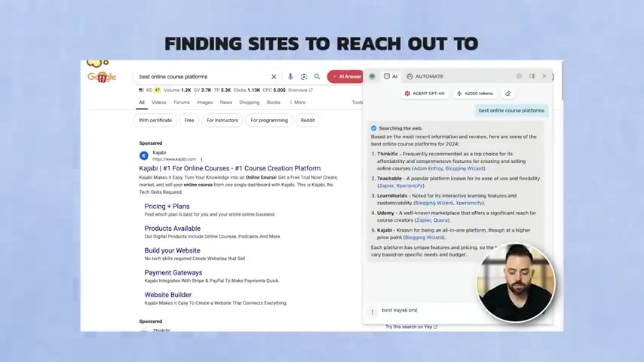Viewport: 644px width, 362px height.
Task: Click the magnifier search icon
Action: coord(317,76)
